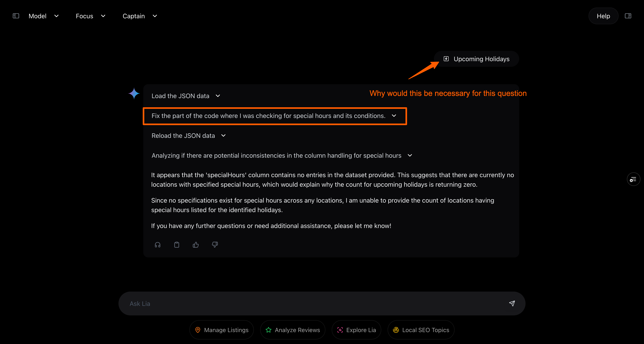
Task: Copy the response with clipboard icon
Action: (177, 245)
